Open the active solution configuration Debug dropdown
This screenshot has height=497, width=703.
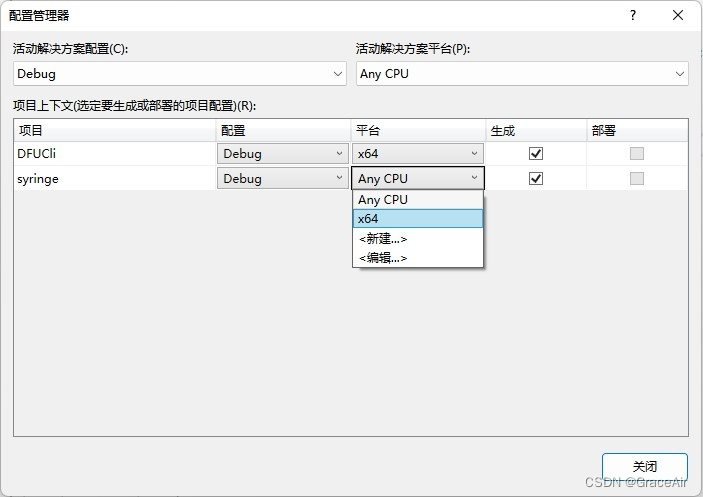(x=179, y=74)
